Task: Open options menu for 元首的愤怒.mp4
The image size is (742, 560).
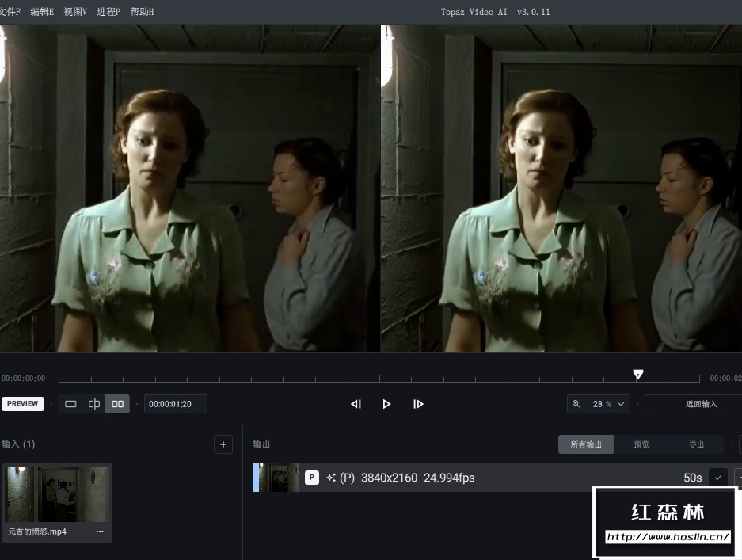Action: coord(99,531)
